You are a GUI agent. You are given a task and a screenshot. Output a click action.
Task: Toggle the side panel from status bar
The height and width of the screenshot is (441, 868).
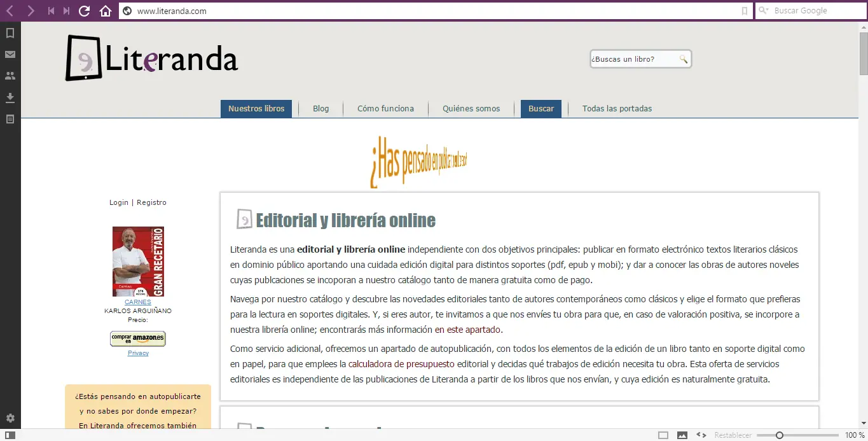pyautogui.click(x=10, y=435)
